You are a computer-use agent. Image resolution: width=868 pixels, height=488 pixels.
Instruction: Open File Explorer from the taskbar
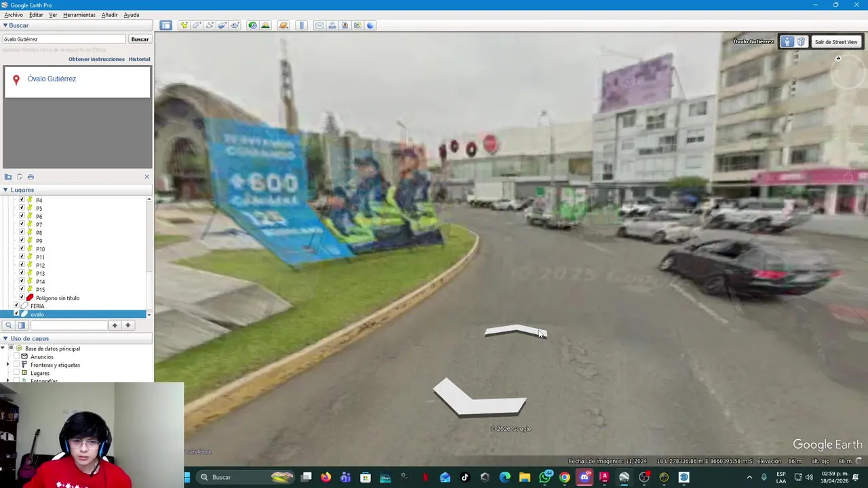tap(524, 477)
